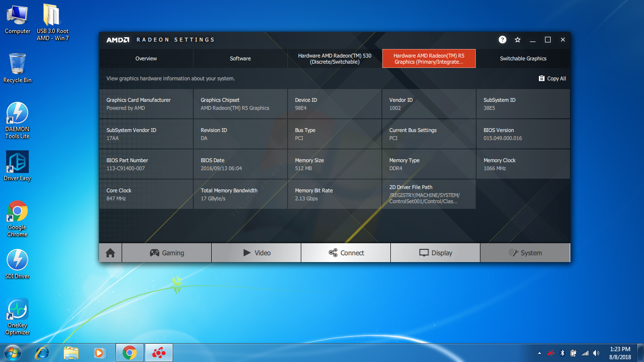Click the BIOS Date tile

pyautogui.click(x=240, y=164)
